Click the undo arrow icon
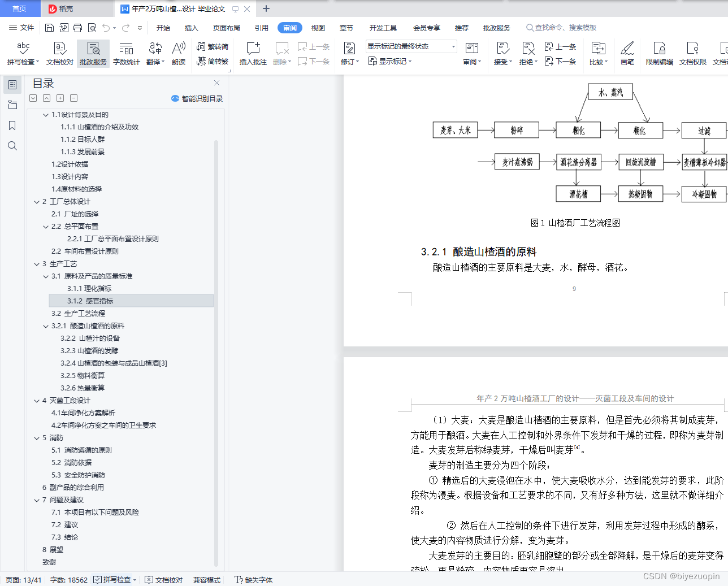 pos(106,28)
